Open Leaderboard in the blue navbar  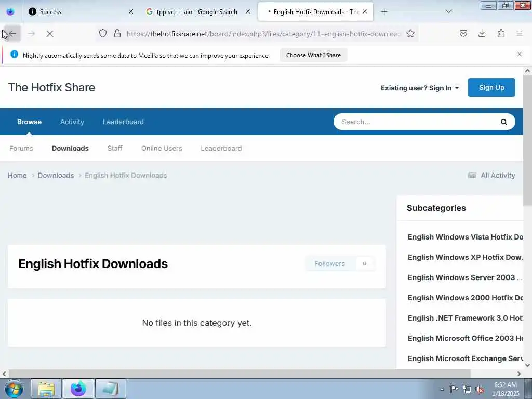tap(123, 122)
